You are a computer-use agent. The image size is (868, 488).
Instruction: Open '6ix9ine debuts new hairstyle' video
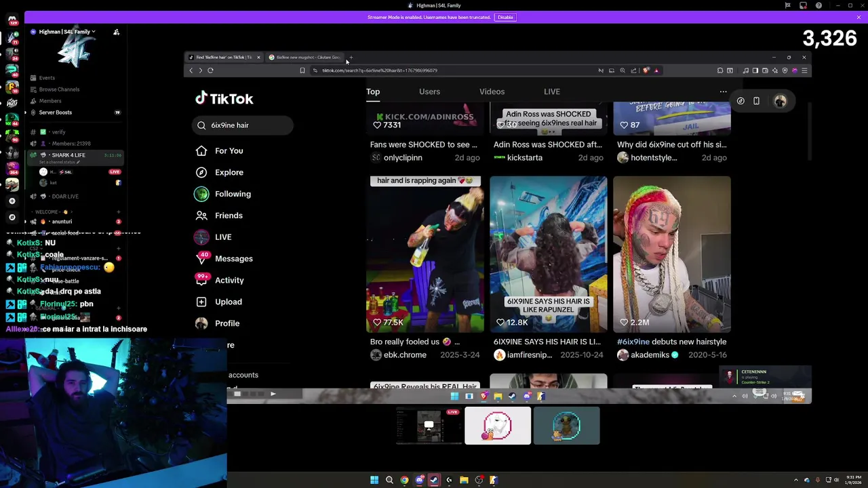click(672, 254)
